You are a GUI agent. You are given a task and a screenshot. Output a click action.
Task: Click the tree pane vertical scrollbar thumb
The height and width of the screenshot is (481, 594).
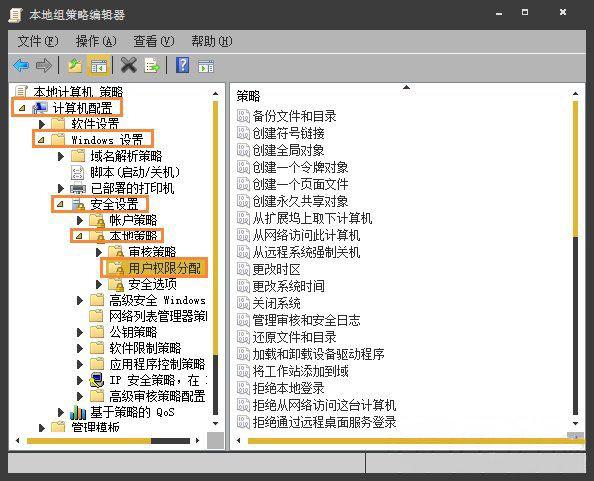[215, 227]
